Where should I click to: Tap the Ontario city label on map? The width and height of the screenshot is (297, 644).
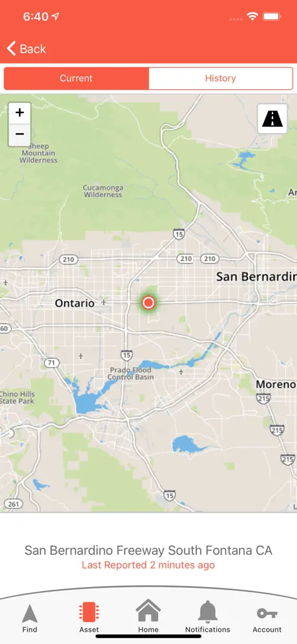(x=75, y=303)
